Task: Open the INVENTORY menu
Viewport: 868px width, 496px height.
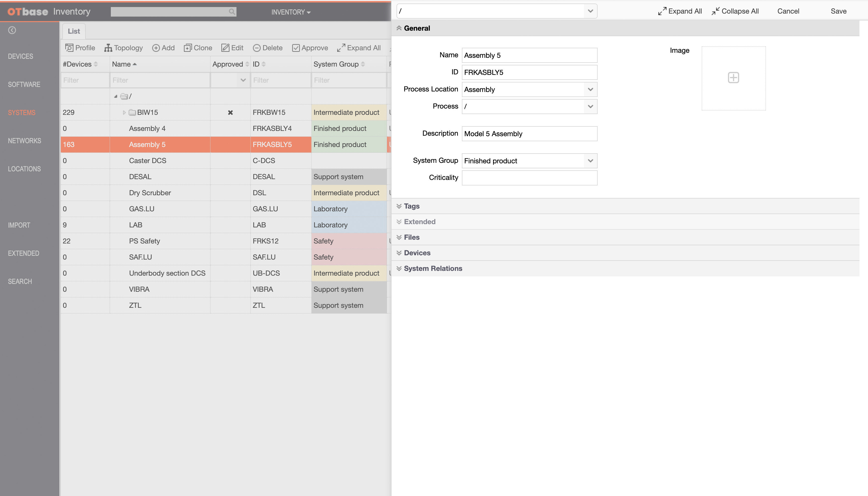Action: coord(291,12)
